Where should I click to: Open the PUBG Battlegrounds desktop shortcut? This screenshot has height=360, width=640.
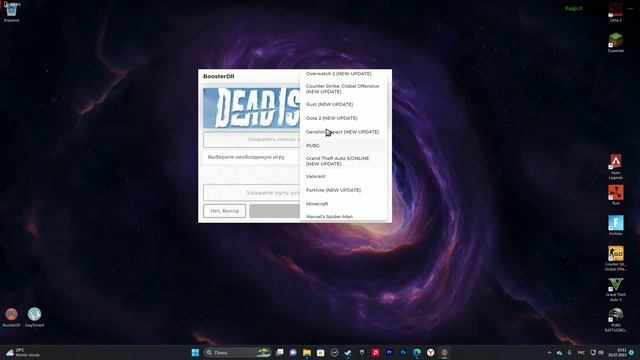pos(616,320)
